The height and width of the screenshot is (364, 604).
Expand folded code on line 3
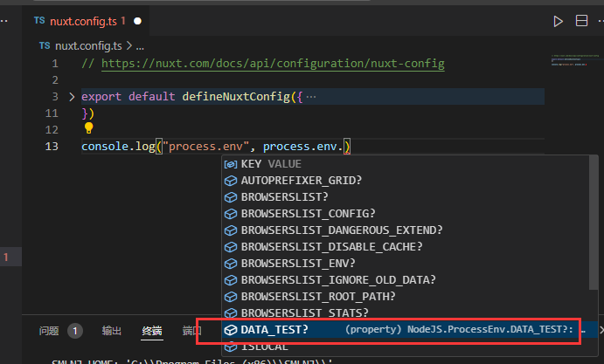72,97
